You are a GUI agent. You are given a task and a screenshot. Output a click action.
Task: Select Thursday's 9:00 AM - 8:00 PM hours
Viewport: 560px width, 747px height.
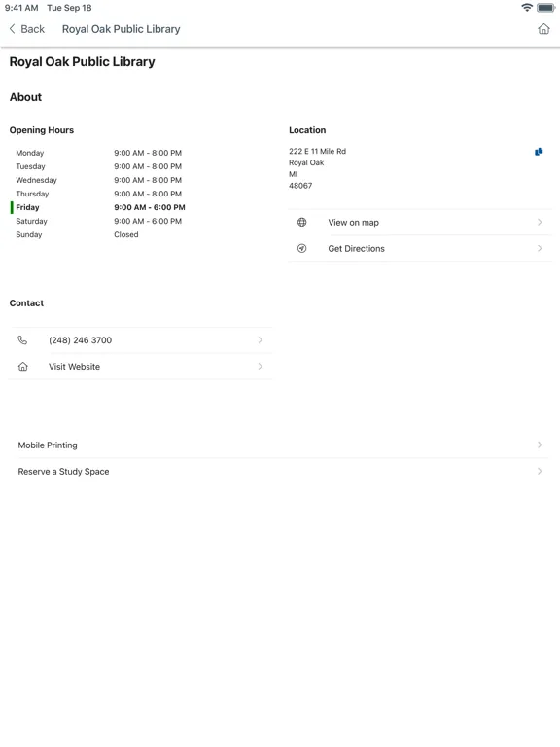(x=148, y=194)
